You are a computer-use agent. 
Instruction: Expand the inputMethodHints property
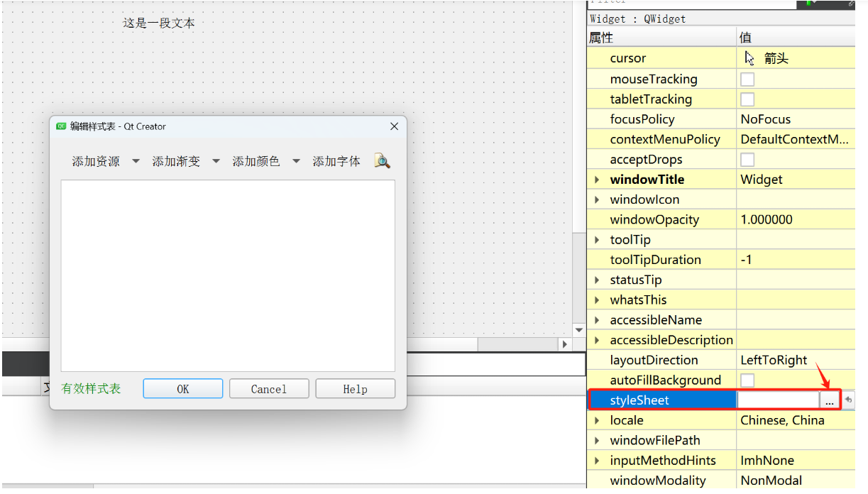tap(597, 460)
